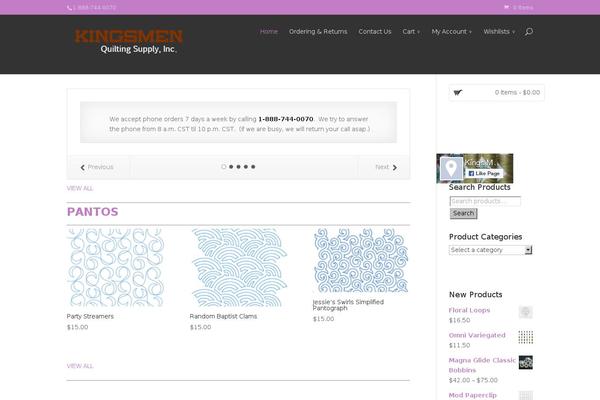Open the Select a category dropdown
The width and height of the screenshot is (600, 400).
pyautogui.click(x=490, y=250)
